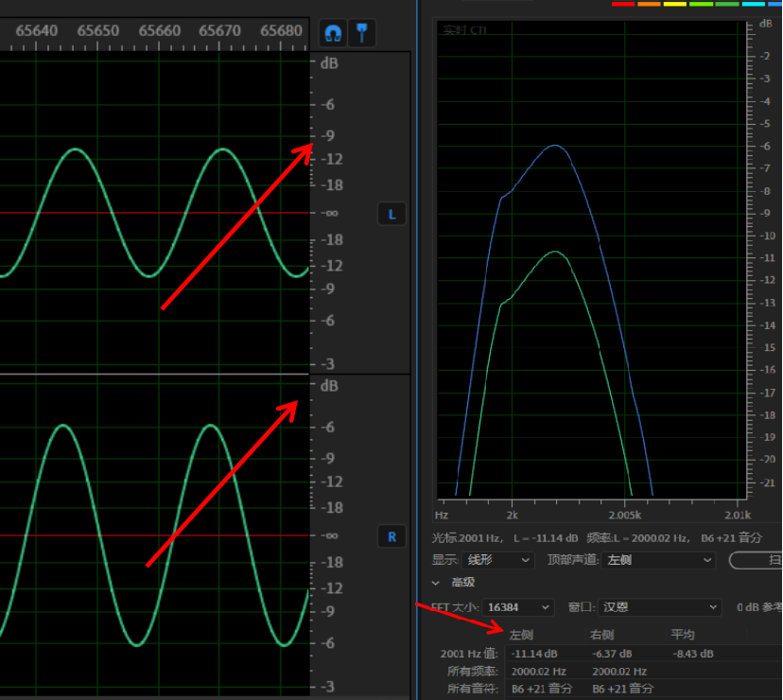Click the 右侧 column header

[x=602, y=635]
